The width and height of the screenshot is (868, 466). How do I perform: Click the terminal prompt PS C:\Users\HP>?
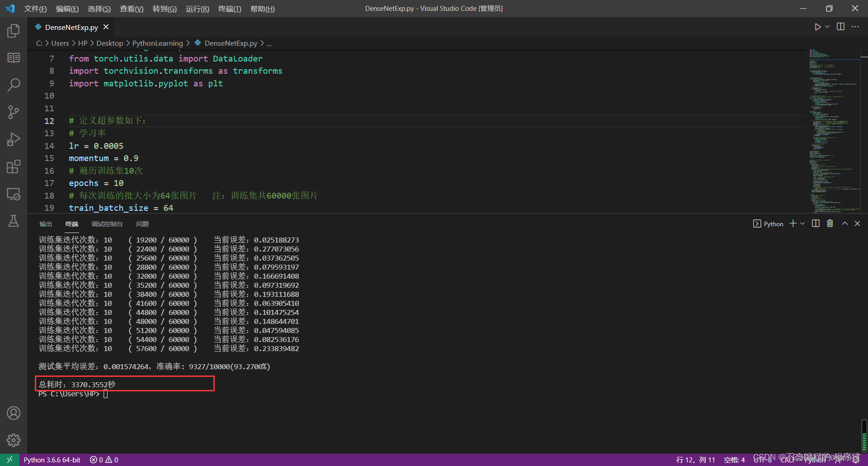[x=69, y=394]
